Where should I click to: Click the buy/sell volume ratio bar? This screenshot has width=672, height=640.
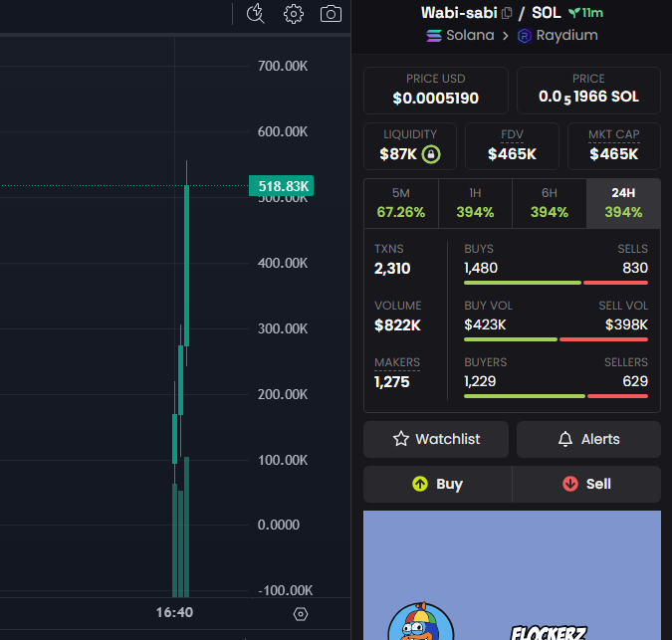[556, 339]
